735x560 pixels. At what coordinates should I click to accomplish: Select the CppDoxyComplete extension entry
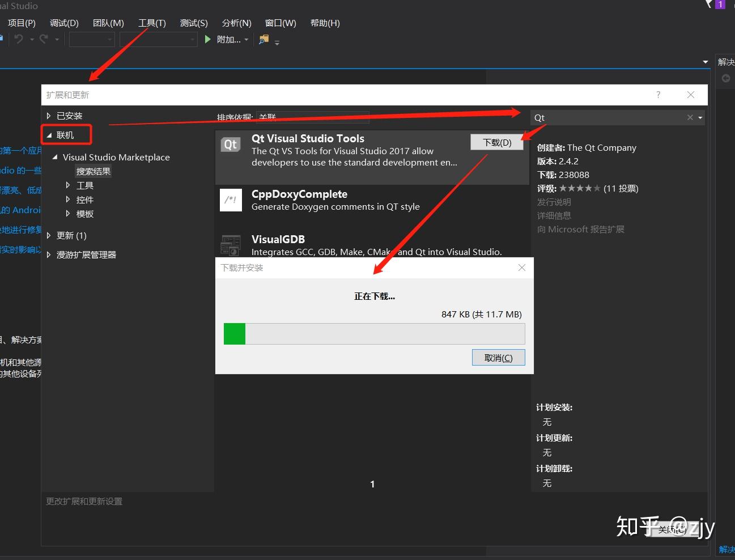[372, 200]
